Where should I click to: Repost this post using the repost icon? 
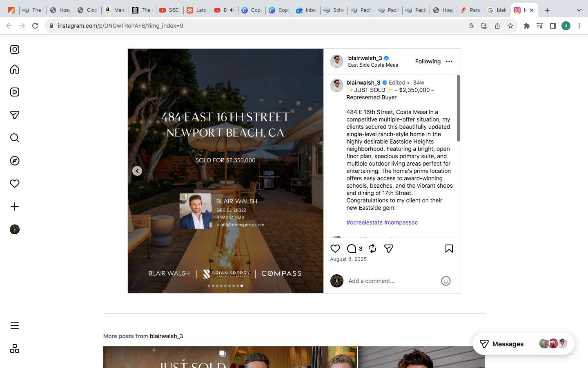tap(372, 249)
